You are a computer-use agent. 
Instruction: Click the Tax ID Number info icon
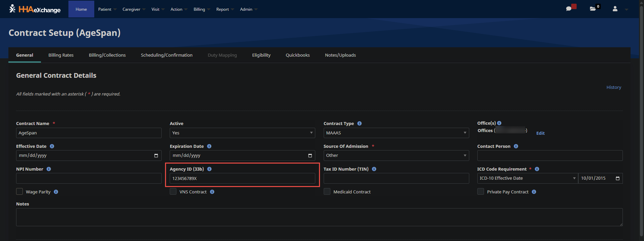point(374,169)
